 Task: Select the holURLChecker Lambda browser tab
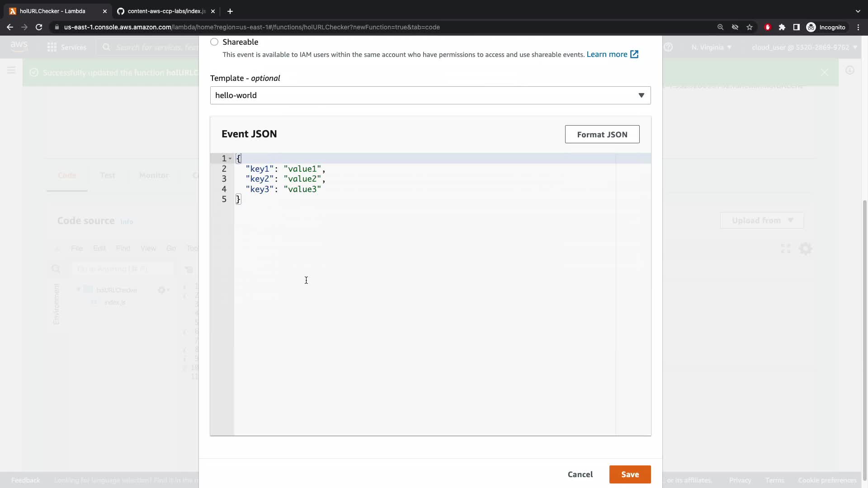click(x=52, y=11)
